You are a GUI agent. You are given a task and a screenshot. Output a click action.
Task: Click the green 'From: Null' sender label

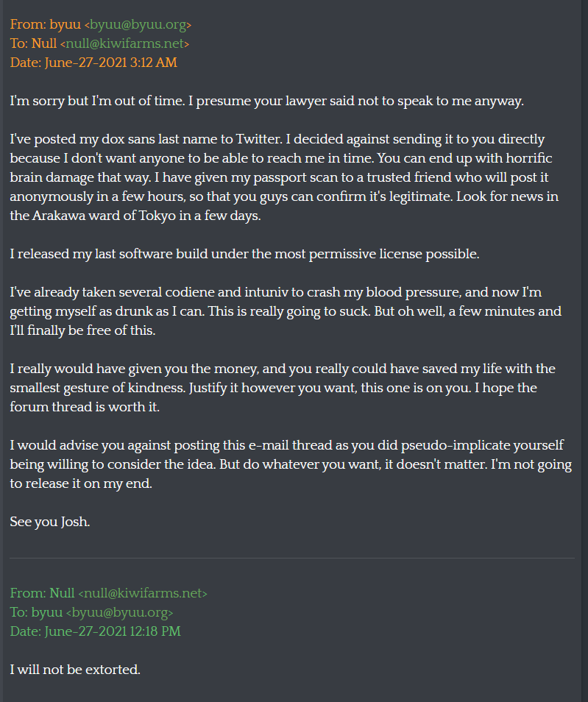click(42, 593)
